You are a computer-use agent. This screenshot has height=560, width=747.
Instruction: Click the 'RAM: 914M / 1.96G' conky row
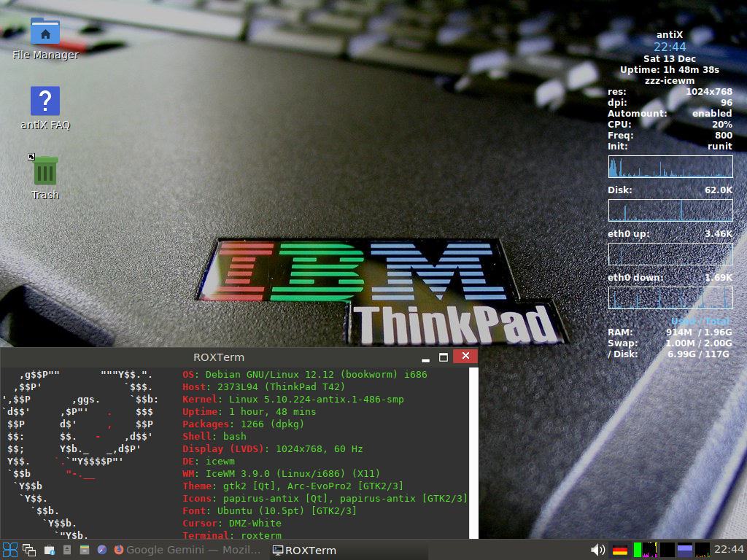[670, 332]
